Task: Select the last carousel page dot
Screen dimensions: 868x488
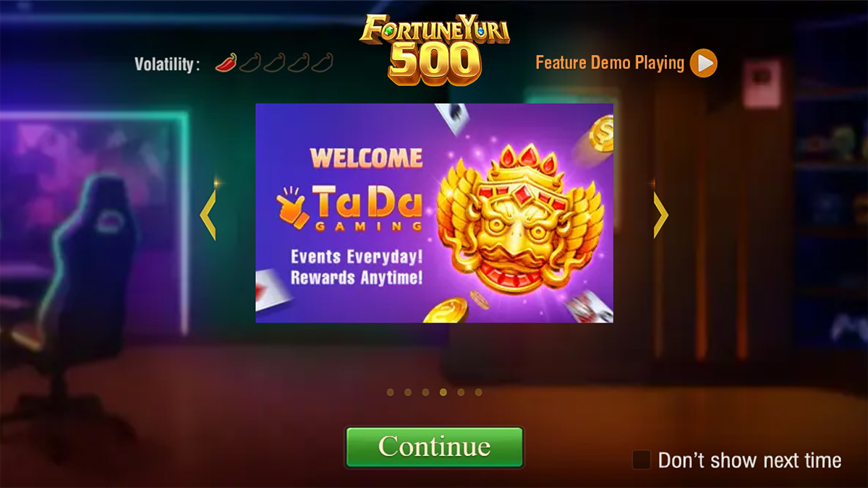Action: coord(478,393)
